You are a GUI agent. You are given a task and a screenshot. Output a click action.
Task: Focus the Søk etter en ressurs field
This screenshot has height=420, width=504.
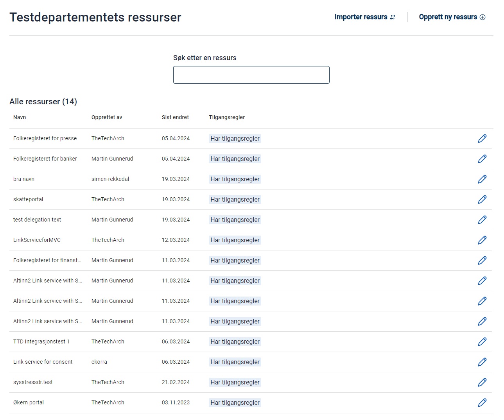click(x=251, y=75)
